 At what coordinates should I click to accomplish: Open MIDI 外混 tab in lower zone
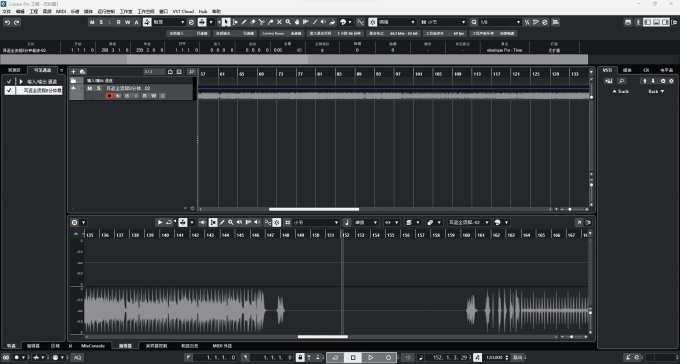[x=222, y=346]
